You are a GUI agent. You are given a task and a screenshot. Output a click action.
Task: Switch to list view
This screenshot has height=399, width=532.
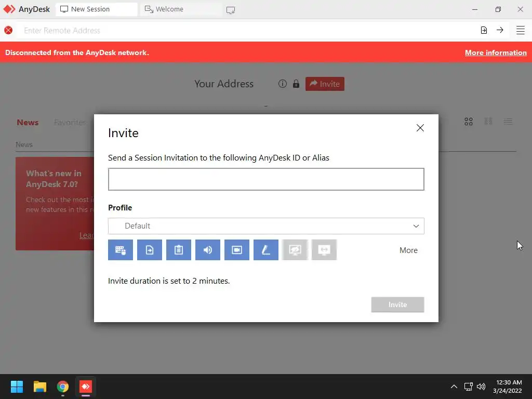click(x=508, y=122)
